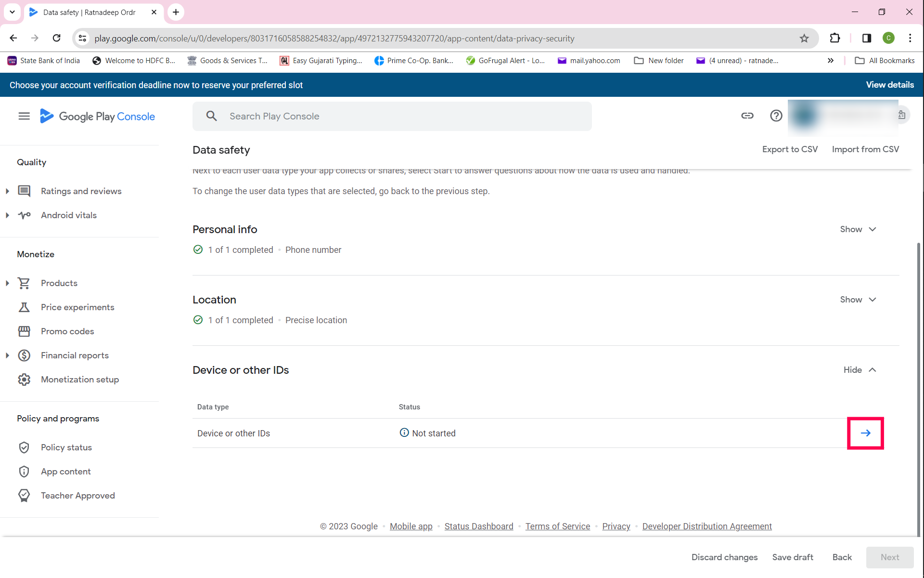
Task: Toggle the Chrome side panel icon
Action: (867, 38)
